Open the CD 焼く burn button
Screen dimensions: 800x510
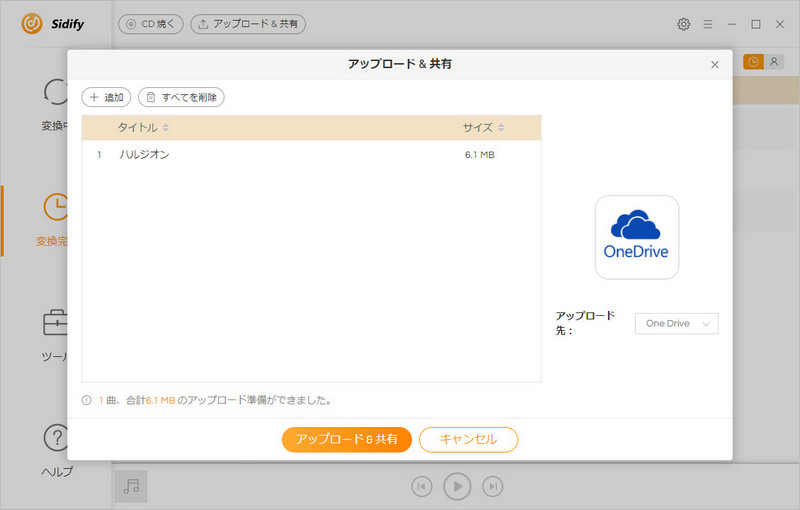[151, 24]
